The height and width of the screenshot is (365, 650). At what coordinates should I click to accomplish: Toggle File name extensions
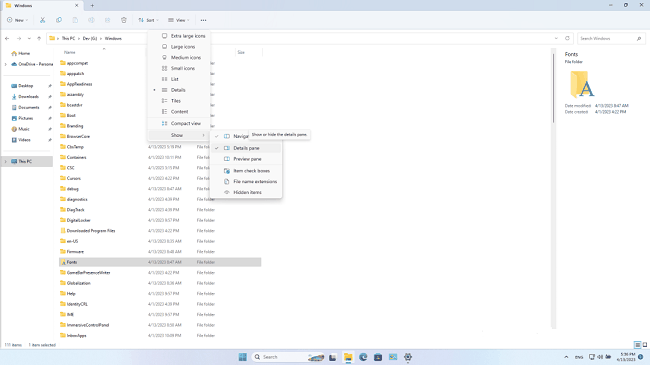click(246, 182)
